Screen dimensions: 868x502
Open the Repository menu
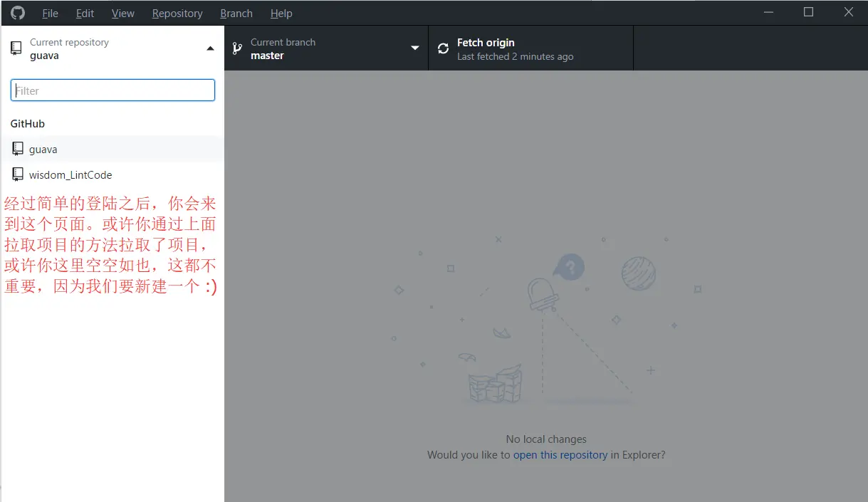click(177, 14)
